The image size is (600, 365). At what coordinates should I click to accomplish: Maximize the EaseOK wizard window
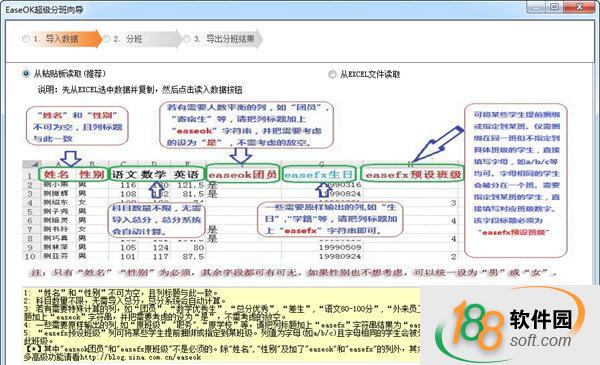coord(554,7)
